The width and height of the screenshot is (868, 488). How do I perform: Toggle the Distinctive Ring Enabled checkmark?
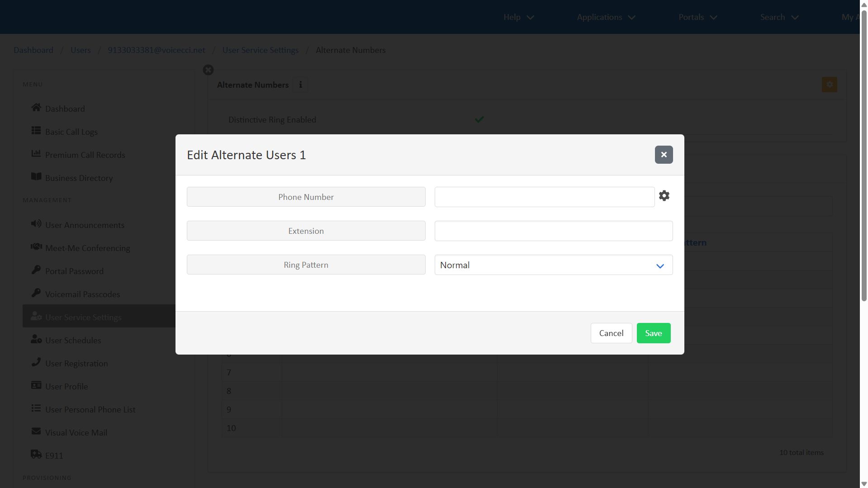tap(479, 119)
